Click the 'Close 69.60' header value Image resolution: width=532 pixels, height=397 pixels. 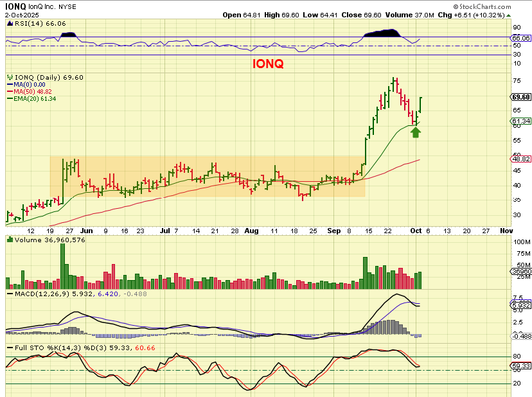tap(361, 15)
